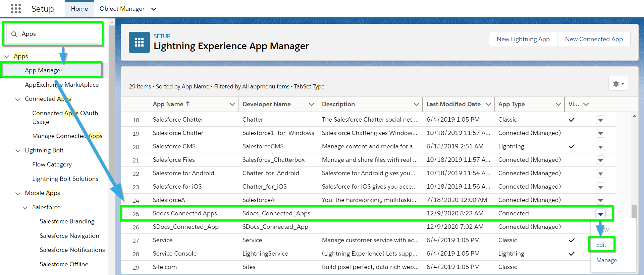Click New Lightning App button
This screenshot has width=644, height=275.
(523, 39)
